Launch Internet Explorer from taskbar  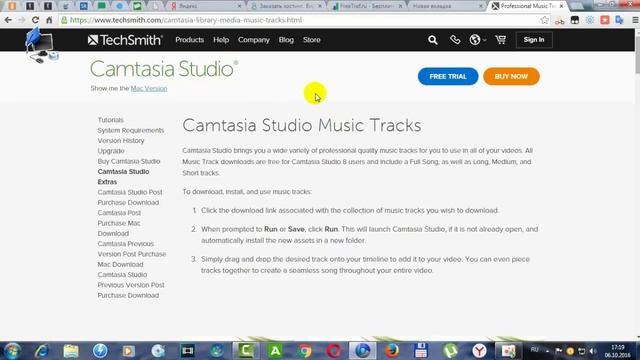click(41, 351)
